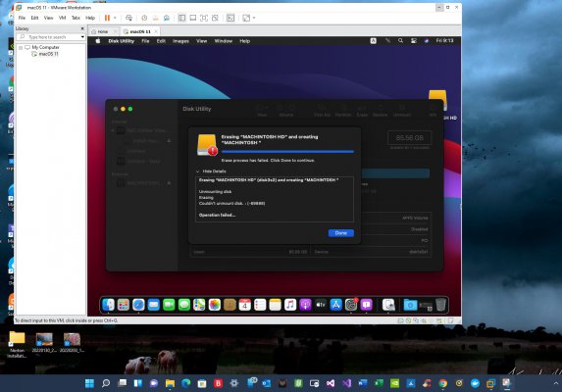The image size is (562, 392).
Task: Close the Library panel
Action: click(82, 28)
